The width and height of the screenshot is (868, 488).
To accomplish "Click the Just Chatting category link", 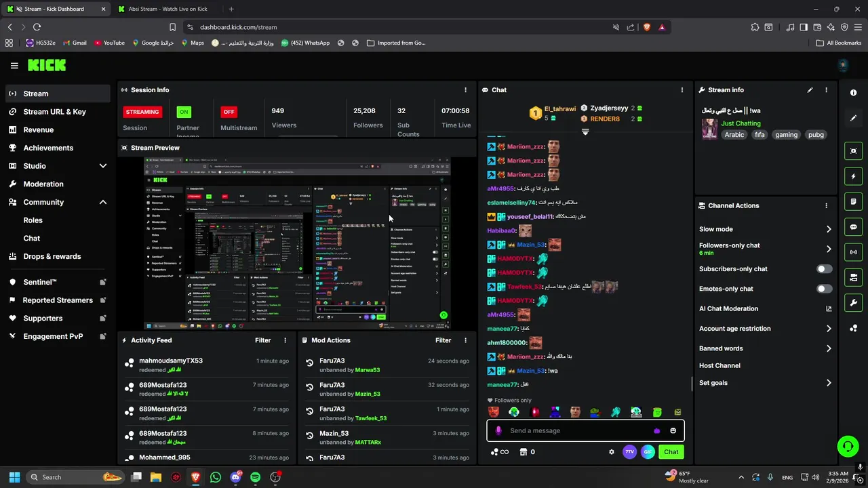I will click(x=741, y=123).
